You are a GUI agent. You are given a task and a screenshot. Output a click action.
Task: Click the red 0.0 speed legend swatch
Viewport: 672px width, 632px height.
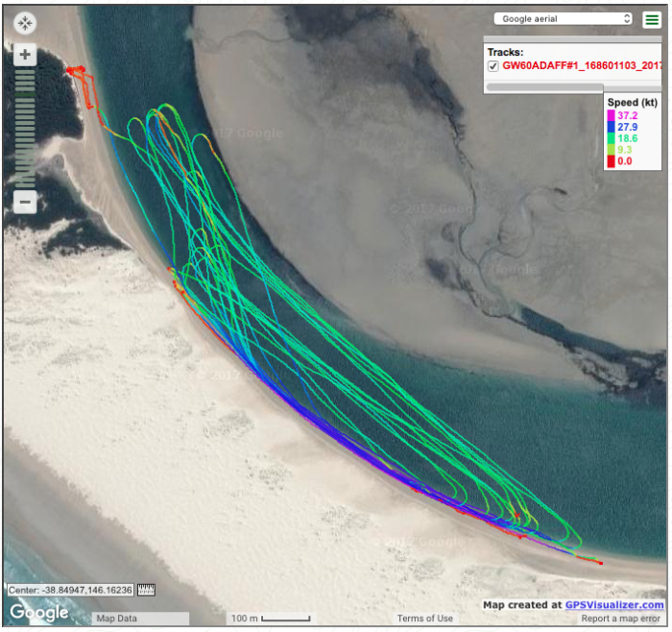(x=611, y=161)
